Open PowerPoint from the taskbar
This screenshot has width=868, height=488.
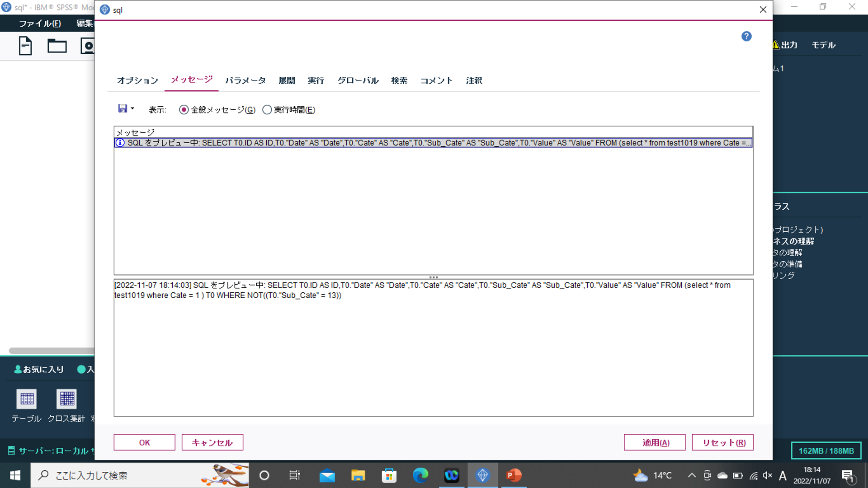coord(514,475)
